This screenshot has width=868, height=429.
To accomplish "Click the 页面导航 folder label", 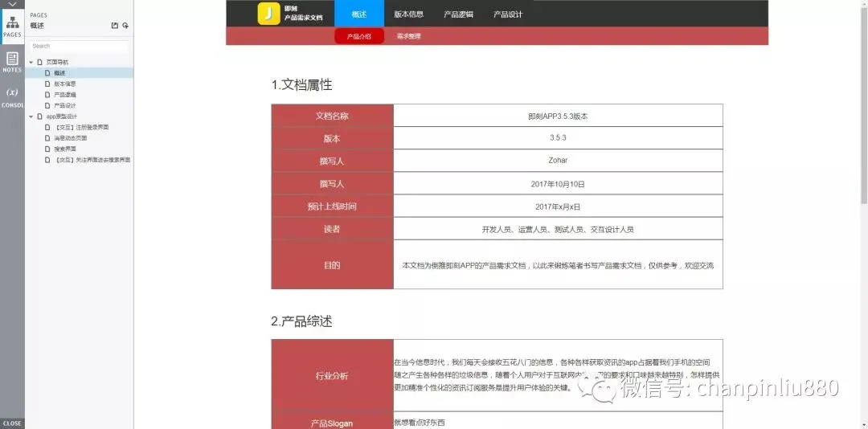I will click(58, 63).
